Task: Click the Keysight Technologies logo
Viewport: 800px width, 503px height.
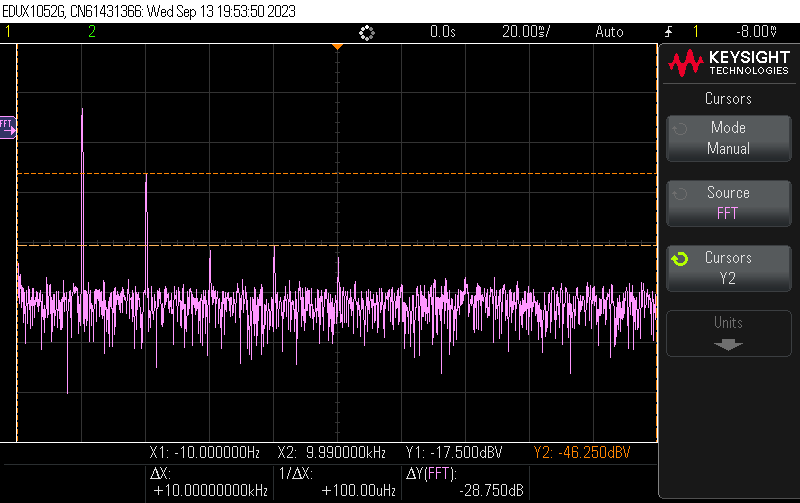Action: click(x=729, y=63)
